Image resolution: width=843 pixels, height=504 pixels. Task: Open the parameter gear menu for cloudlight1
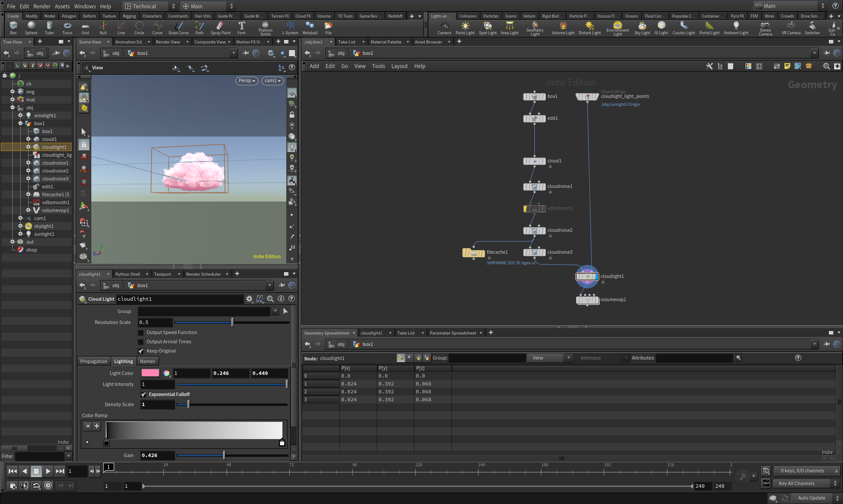click(249, 299)
